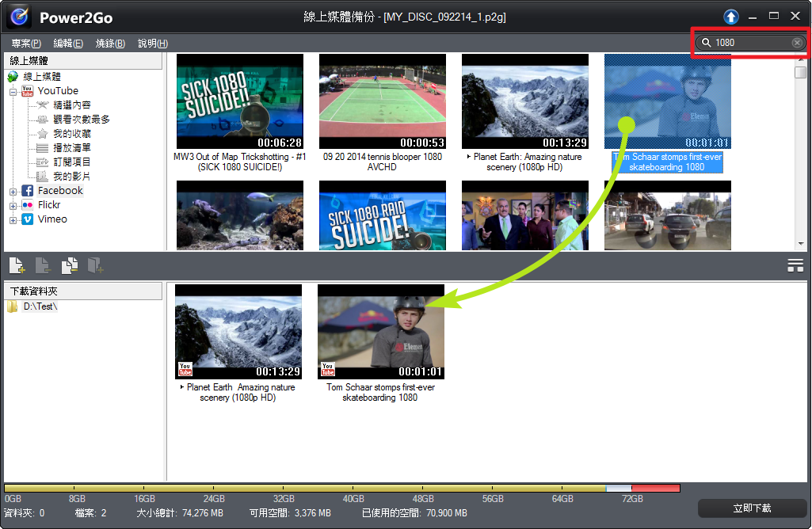Image resolution: width=812 pixels, height=529 pixels.
Task: Expand the Flickr tree node
Action: [x=13, y=205]
